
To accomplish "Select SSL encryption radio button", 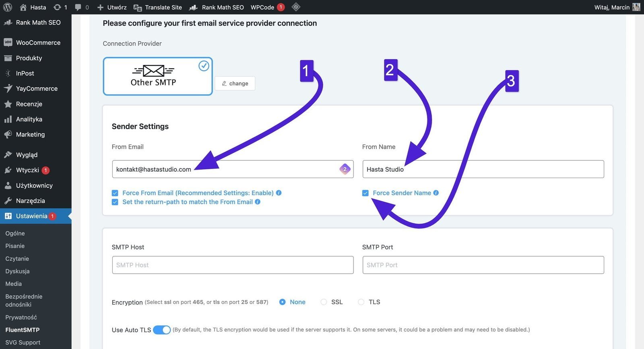I will point(324,302).
